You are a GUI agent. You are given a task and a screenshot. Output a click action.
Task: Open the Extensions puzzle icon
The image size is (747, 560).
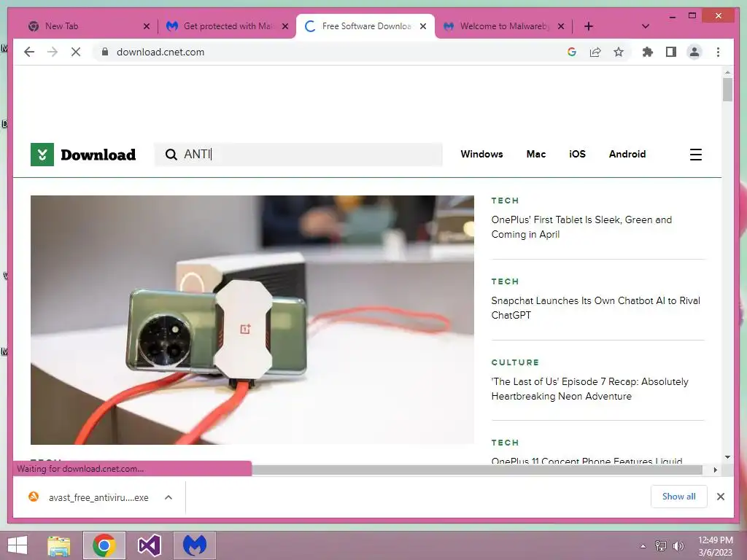click(x=648, y=52)
